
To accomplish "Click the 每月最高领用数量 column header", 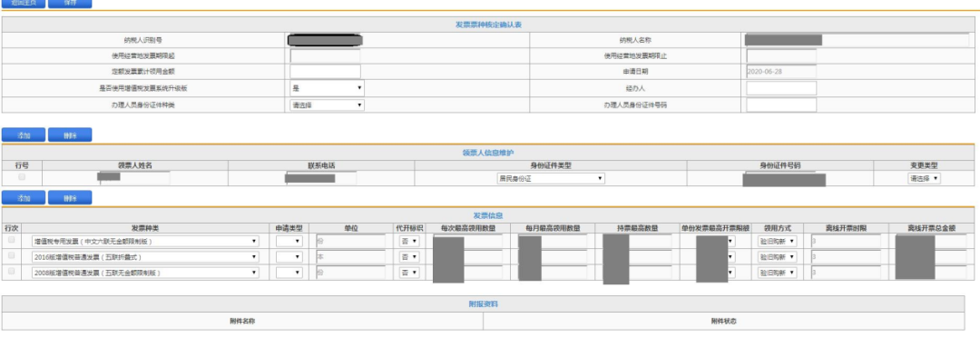I will click(554, 228).
